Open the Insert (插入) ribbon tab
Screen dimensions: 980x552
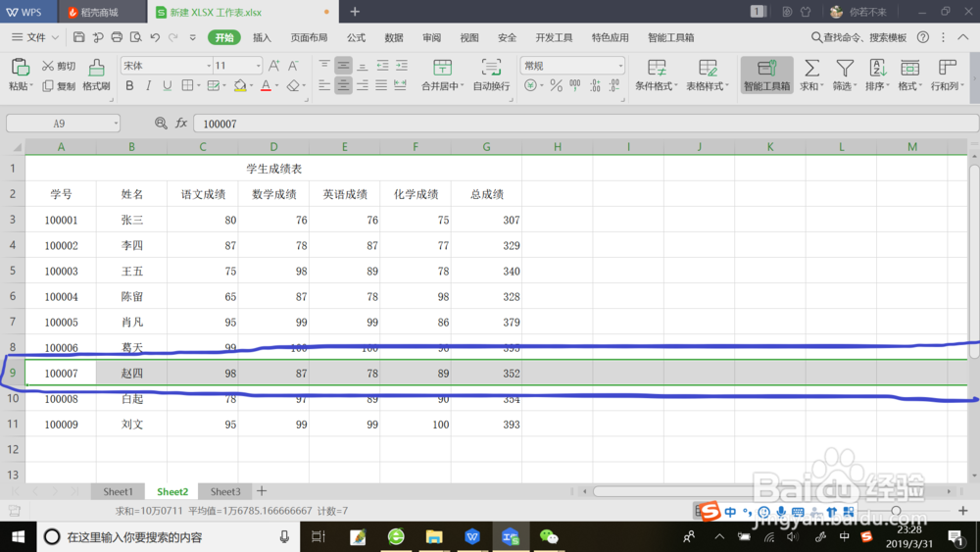pyautogui.click(x=262, y=37)
